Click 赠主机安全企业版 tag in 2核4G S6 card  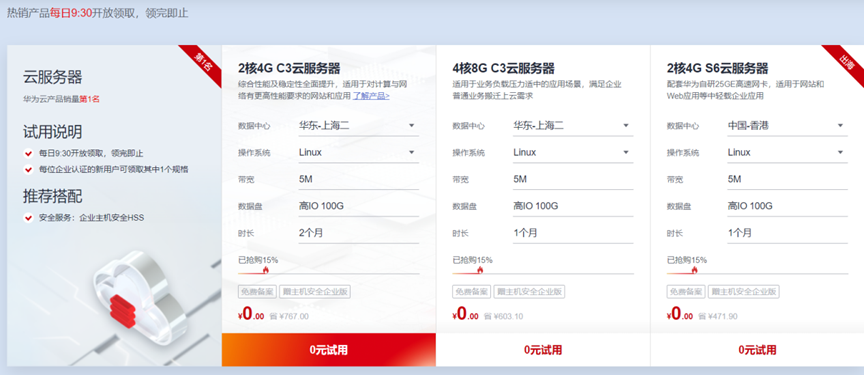click(x=743, y=292)
